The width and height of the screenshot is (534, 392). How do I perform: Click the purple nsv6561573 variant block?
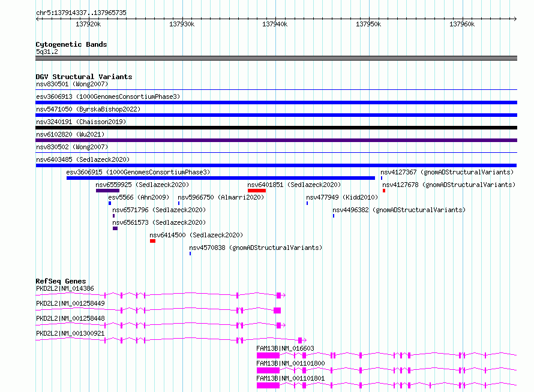[x=115, y=228]
